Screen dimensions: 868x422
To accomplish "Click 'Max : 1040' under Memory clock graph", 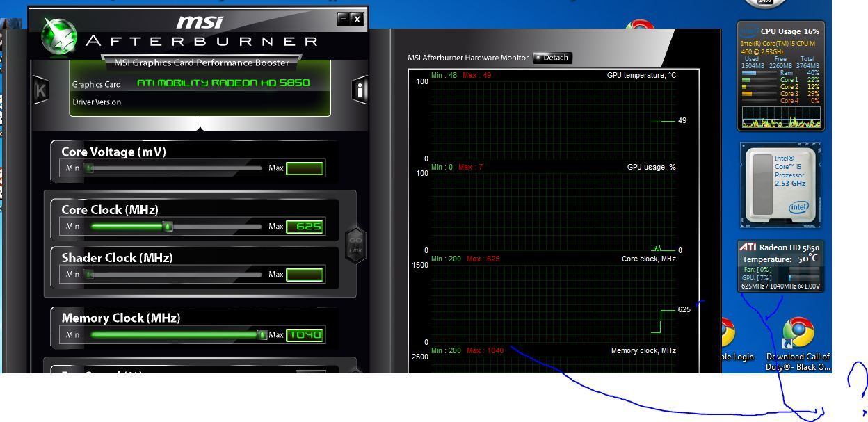I will (485, 350).
